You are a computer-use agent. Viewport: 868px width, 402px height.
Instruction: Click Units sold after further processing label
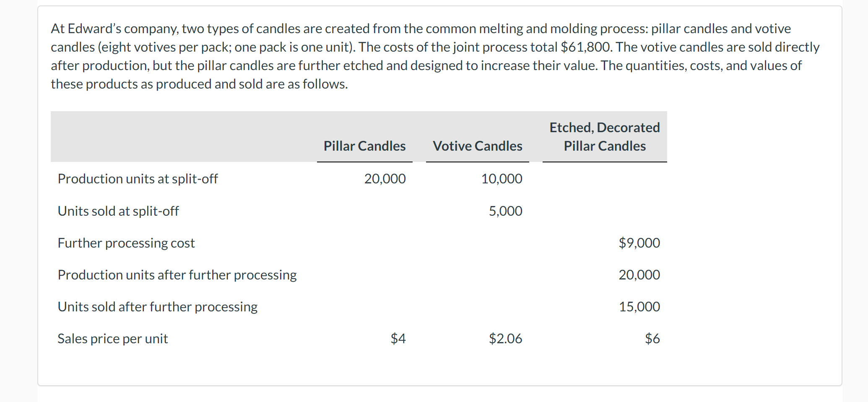[x=158, y=307]
